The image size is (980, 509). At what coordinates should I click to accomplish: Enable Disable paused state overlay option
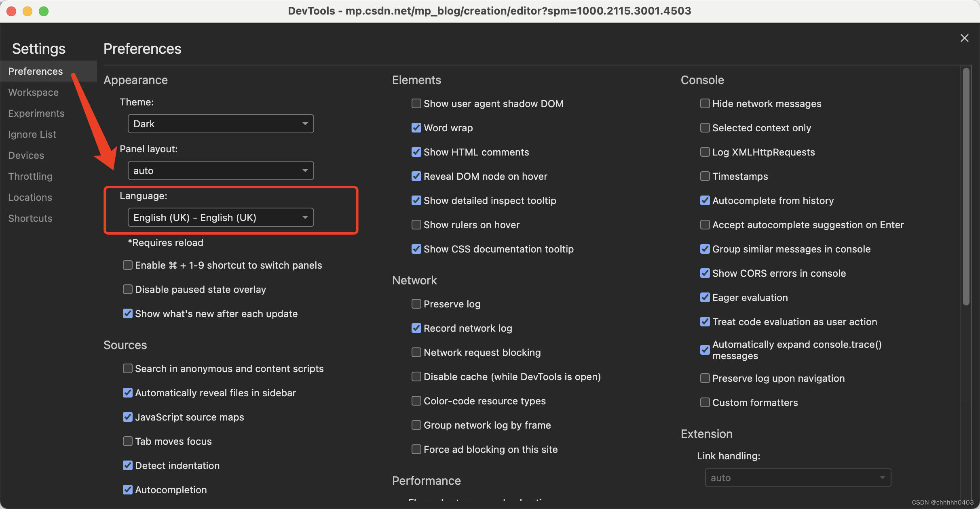click(127, 289)
